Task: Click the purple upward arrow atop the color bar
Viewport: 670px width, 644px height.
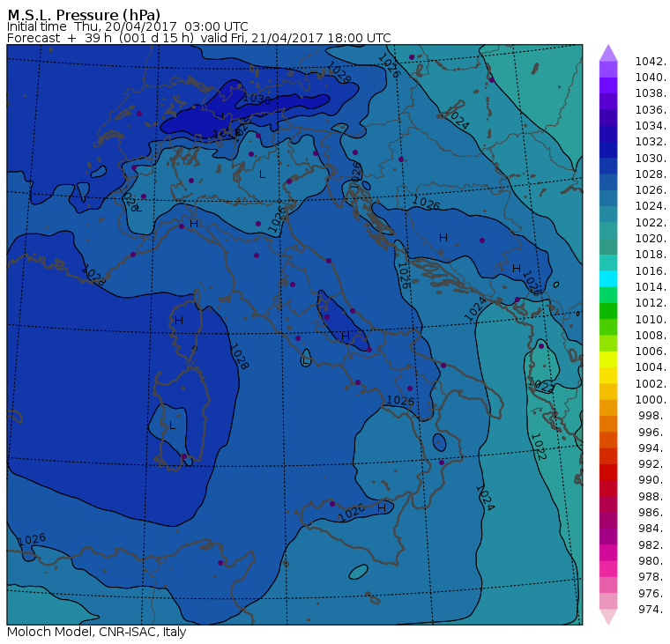Action: click(608, 53)
